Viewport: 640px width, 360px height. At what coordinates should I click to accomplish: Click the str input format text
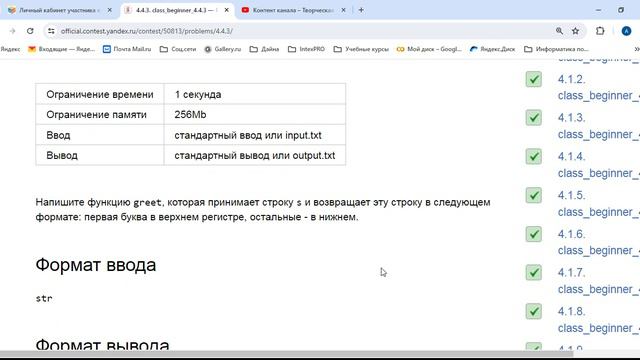point(44,298)
